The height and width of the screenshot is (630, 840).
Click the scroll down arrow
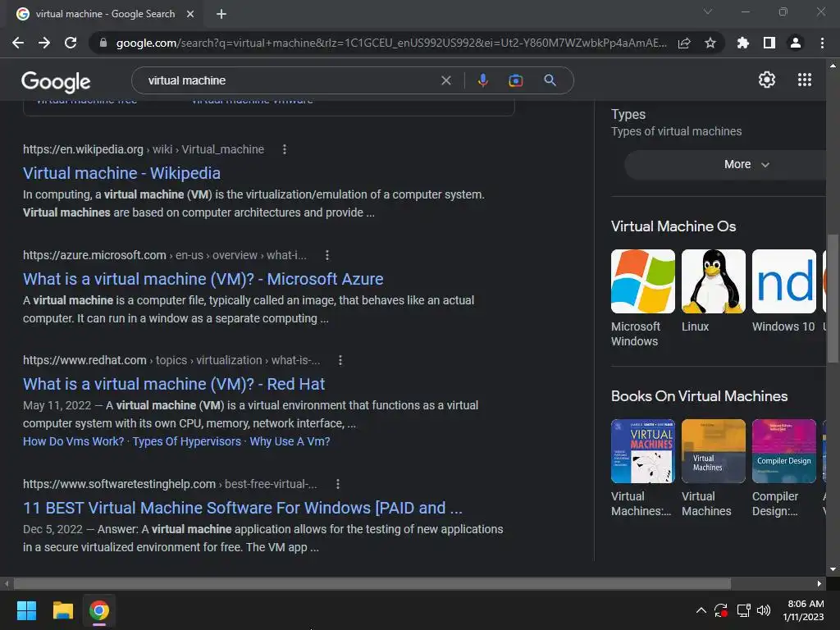point(833,569)
